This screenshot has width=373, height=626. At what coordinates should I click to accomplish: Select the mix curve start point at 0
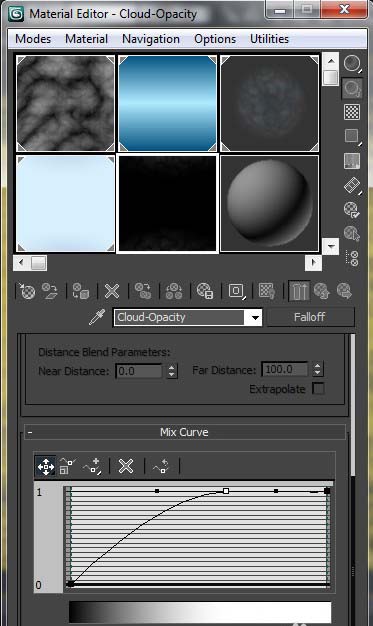(x=71, y=584)
